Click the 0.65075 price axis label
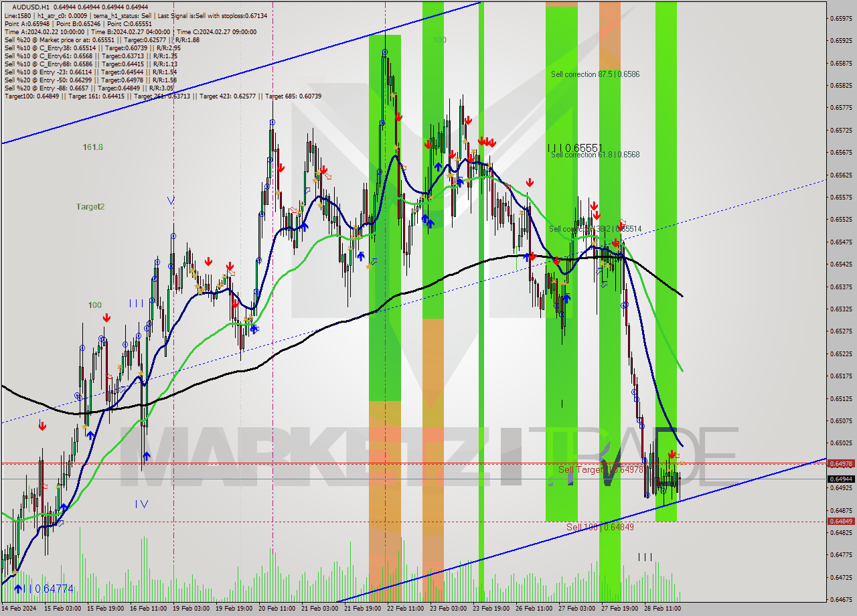The width and height of the screenshot is (857, 616). [841, 420]
